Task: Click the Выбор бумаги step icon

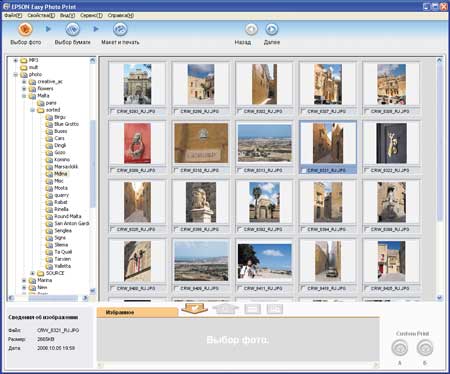Action: [72, 30]
